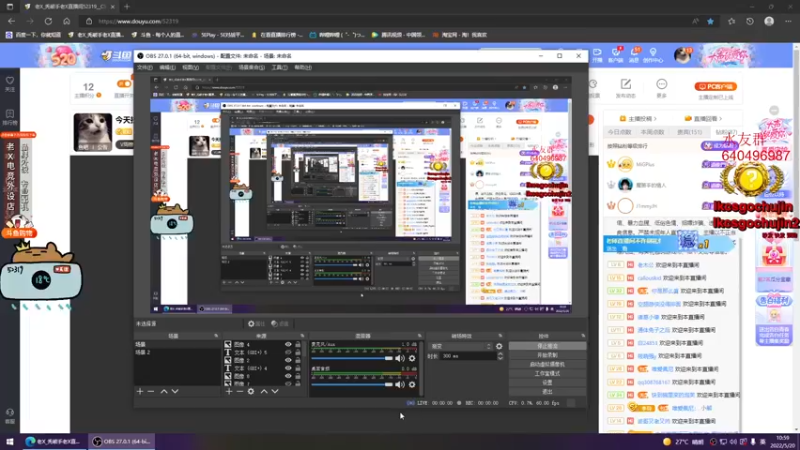Open a new browser tab
Viewport: 800px width, 450px height.
127,7
